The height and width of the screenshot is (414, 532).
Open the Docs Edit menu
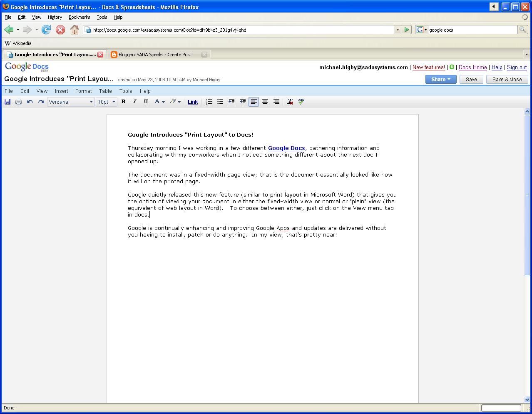(25, 91)
